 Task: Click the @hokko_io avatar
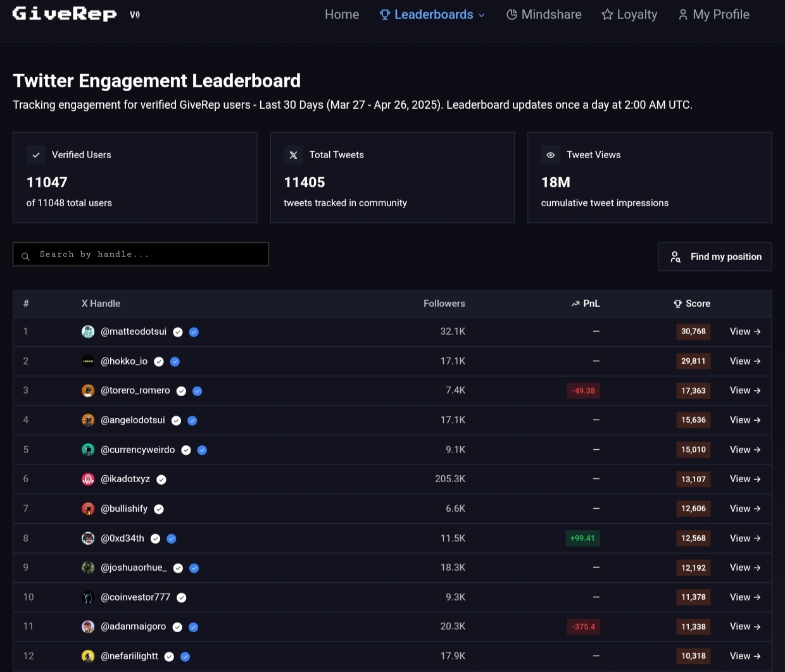pos(88,361)
